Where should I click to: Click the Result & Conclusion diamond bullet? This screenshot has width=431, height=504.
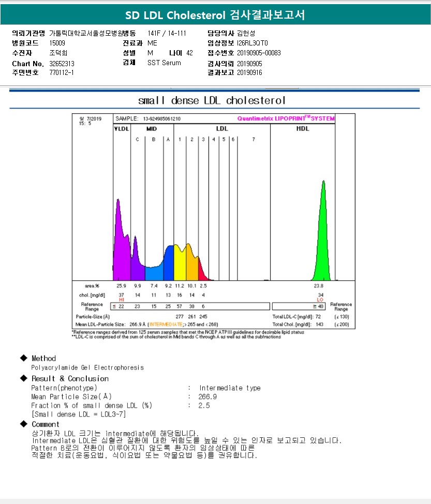click(x=24, y=378)
